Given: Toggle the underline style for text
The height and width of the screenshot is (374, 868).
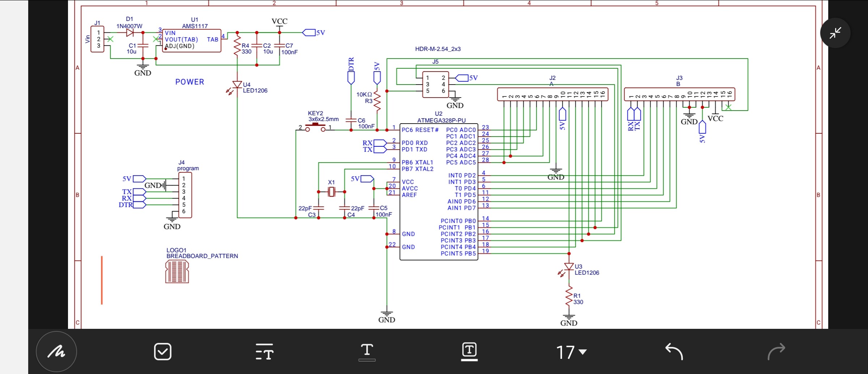Looking at the screenshot, I should pos(366,351).
